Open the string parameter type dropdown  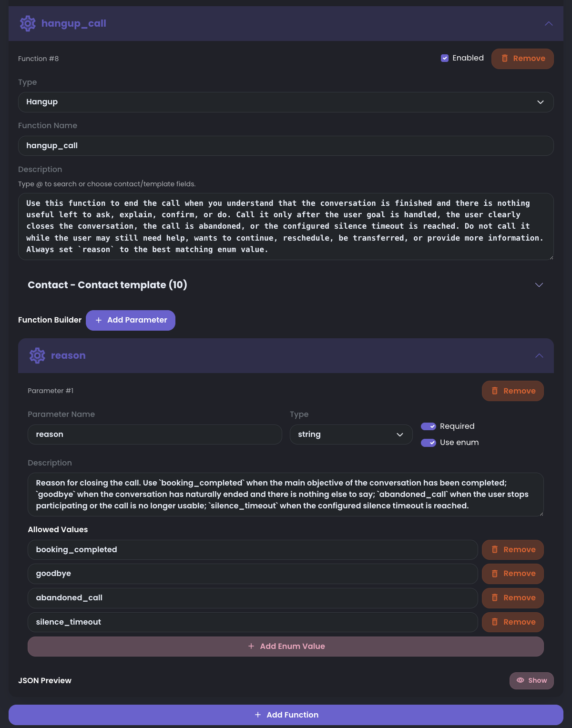pos(351,435)
